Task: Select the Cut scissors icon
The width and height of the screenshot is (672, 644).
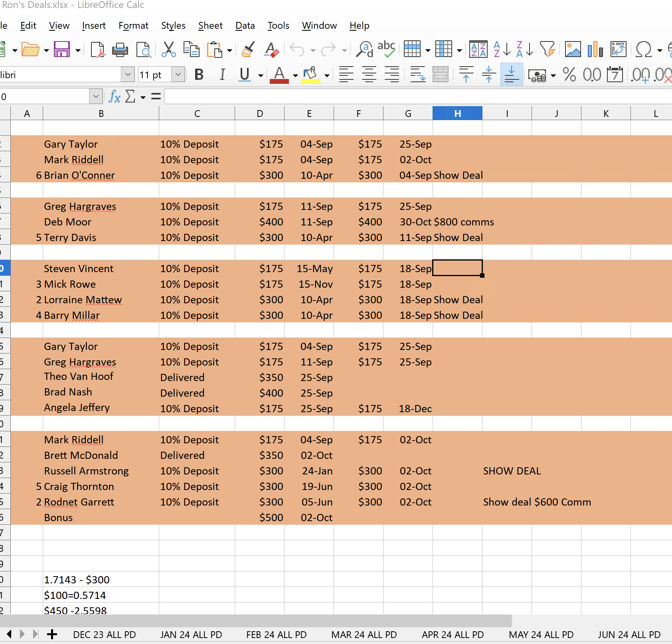Action: [x=168, y=49]
